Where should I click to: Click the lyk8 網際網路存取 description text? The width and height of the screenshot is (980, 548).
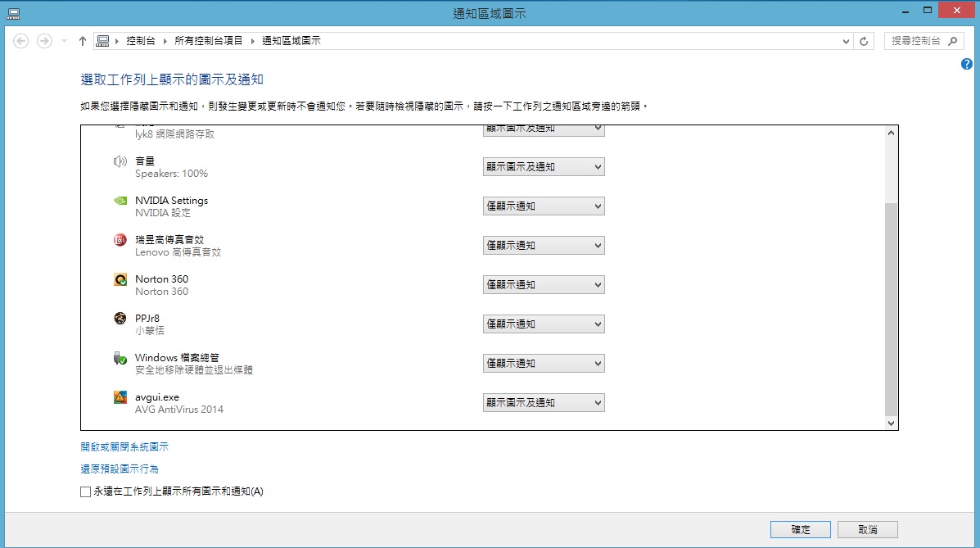(174, 134)
